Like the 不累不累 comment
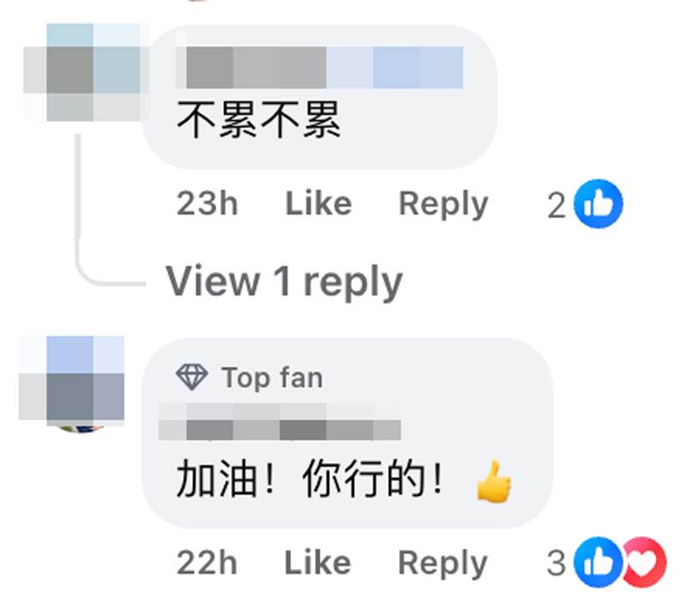This screenshot has height=616, width=687. (319, 204)
